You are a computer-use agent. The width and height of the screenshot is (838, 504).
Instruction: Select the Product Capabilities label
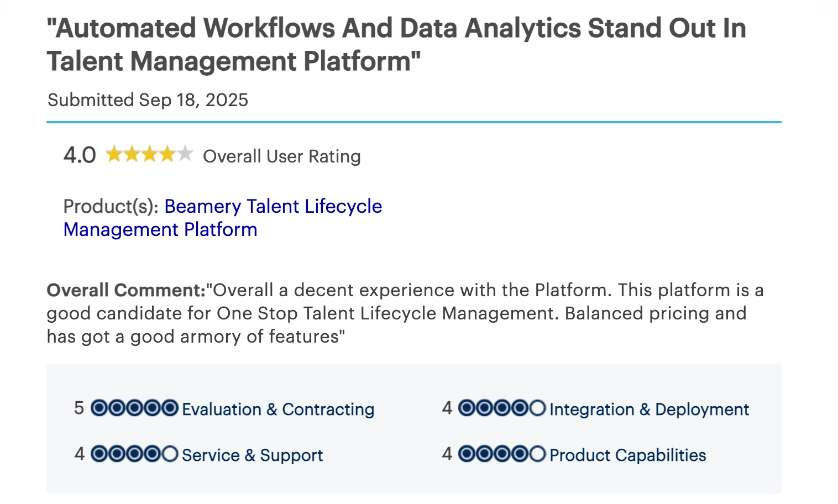627,455
